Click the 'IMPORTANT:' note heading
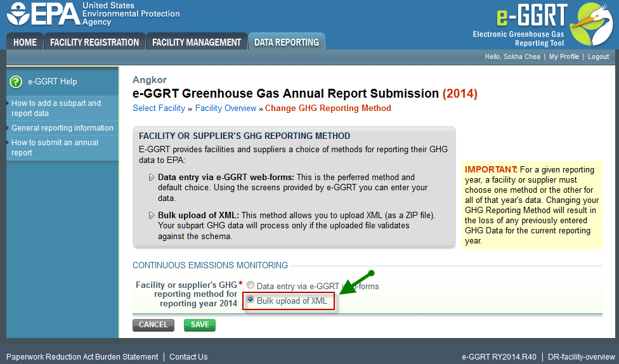The width and height of the screenshot is (619, 364). pos(491,170)
